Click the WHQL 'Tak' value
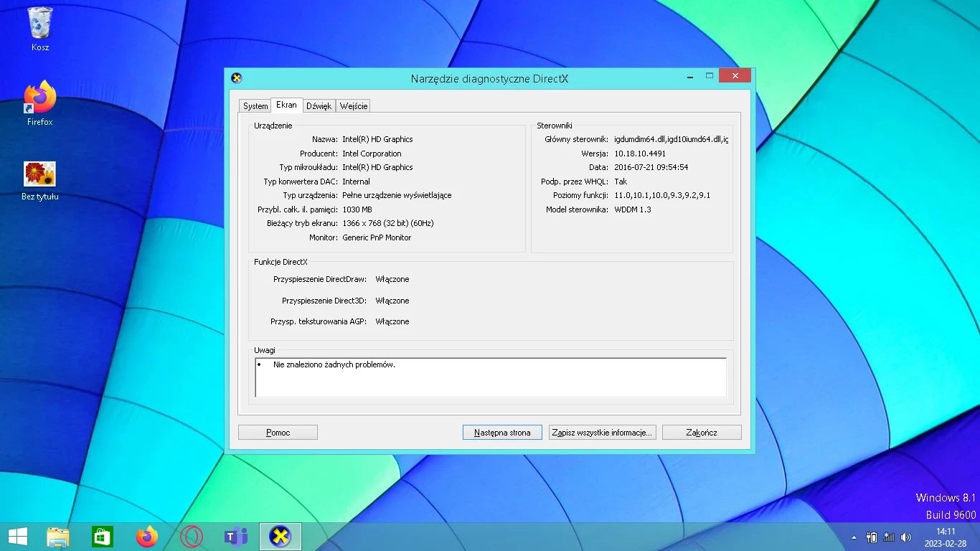This screenshot has height=551, width=980. [x=621, y=182]
